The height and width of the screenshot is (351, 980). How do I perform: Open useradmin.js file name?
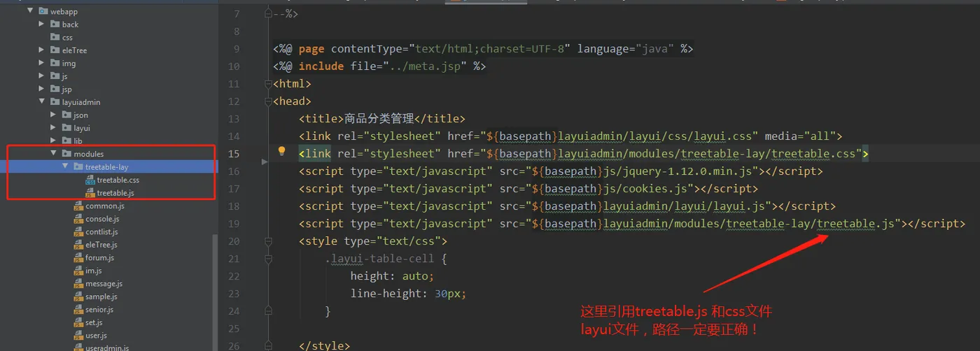(107, 348)
